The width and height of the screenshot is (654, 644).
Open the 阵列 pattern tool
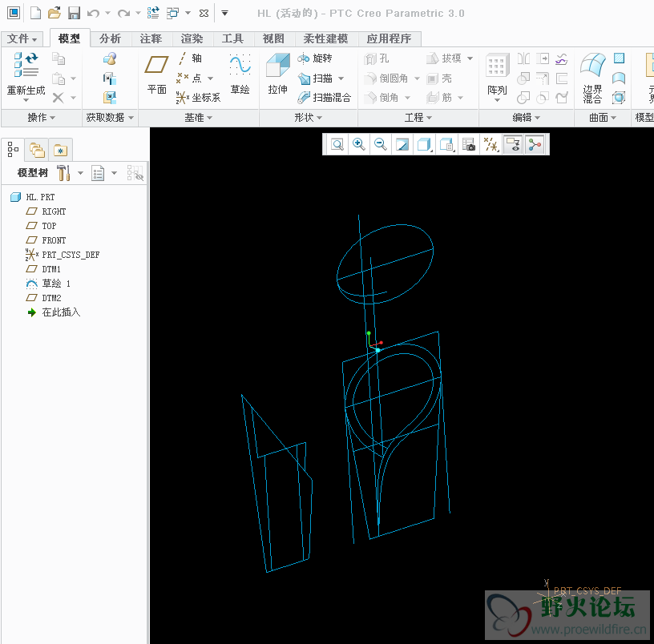tap(497, 78)
